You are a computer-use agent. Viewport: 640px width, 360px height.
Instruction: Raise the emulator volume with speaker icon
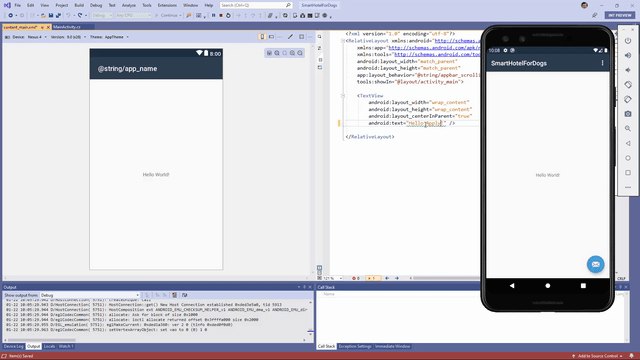[x=628, y=56]
